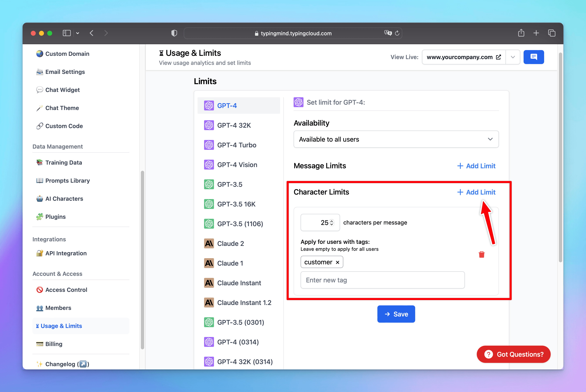
Task: Open the Billing section
Action: 54,344
